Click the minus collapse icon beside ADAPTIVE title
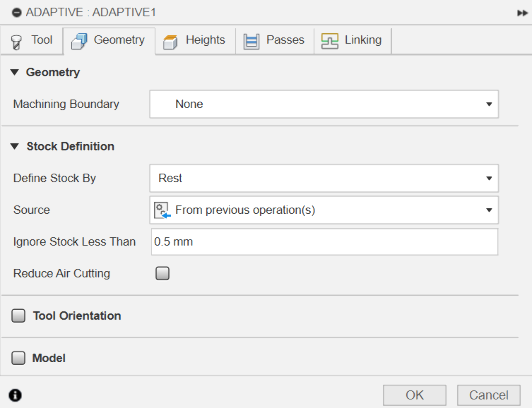Screen dimensions: 532x408 [17, 13]
